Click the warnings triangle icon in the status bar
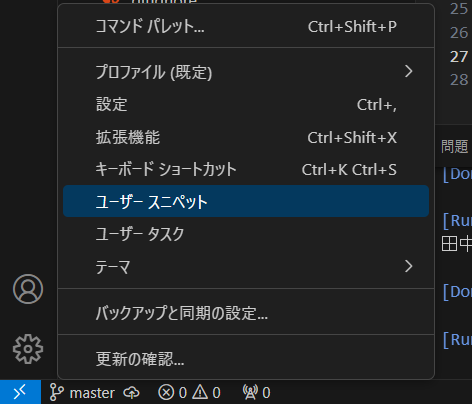The image size is (472, 404). (x=200, y=392)
